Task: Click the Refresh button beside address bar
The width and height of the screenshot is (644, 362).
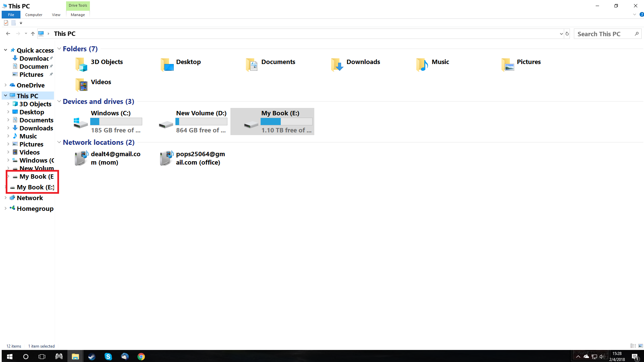Action: [567, 34]
